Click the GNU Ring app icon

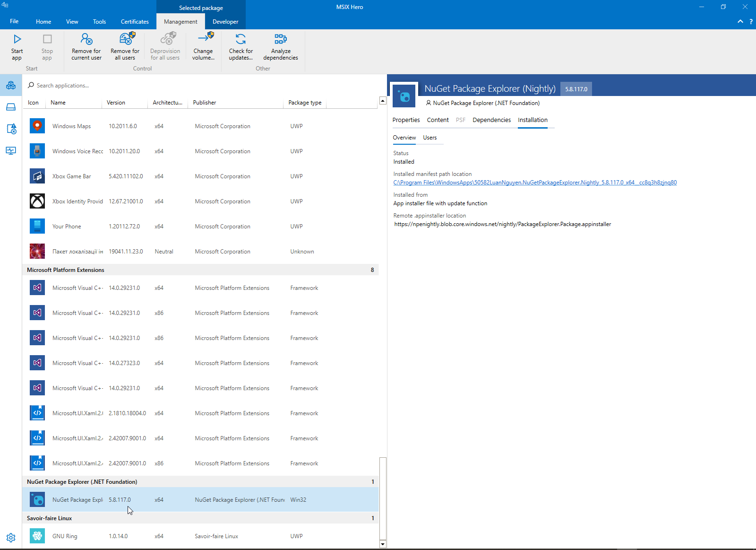click(x=37, y=536)
